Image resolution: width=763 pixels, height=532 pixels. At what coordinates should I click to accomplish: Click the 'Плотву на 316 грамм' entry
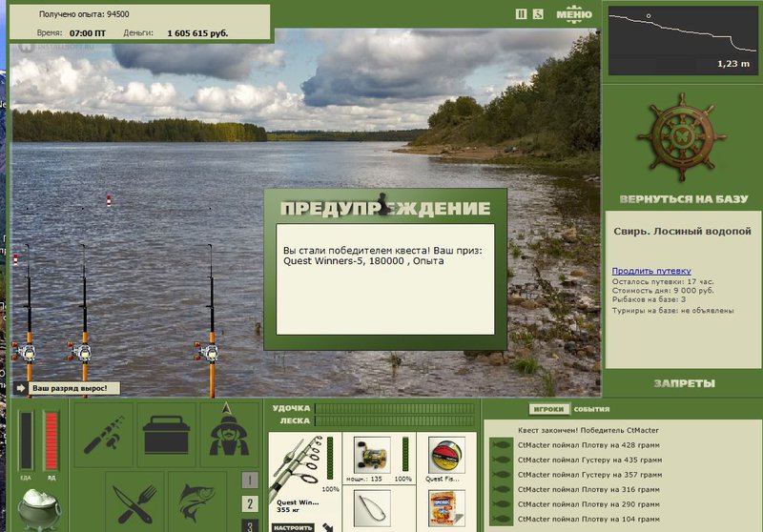588,489
